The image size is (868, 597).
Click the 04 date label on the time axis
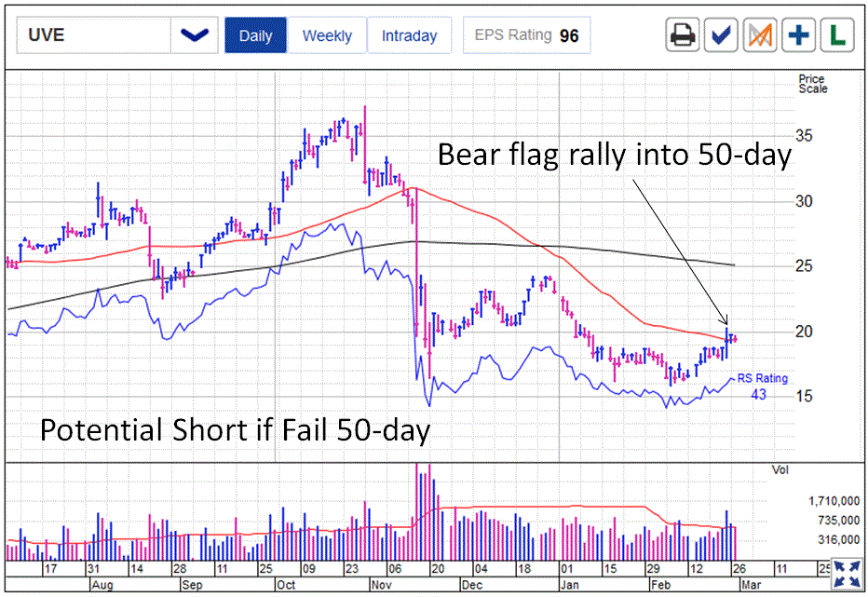[481, 569]
